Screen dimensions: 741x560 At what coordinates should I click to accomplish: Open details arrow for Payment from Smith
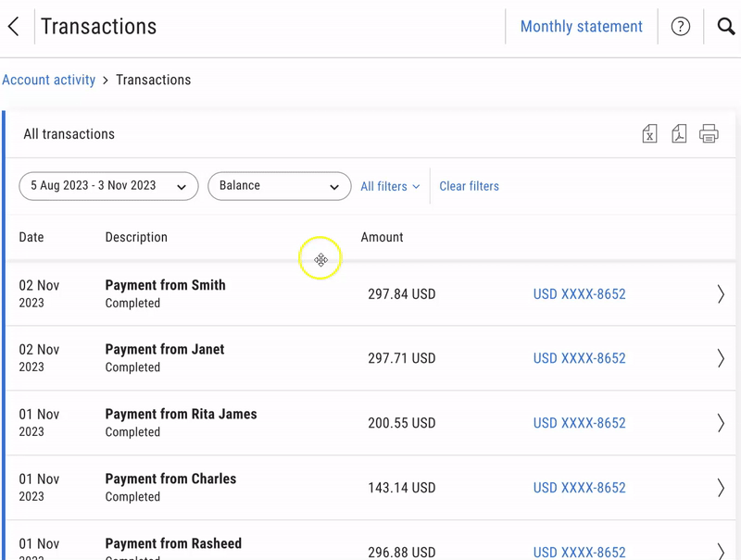point(721,294)
